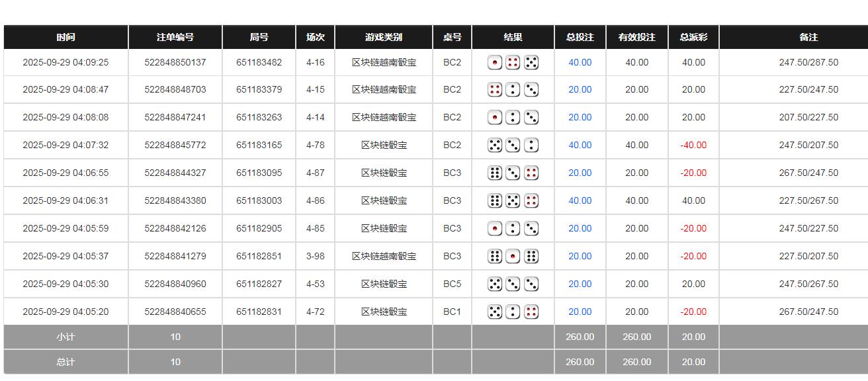The image size is (868, 381).
Task: Sort the table by the 时间 column header
Action: 65,37
